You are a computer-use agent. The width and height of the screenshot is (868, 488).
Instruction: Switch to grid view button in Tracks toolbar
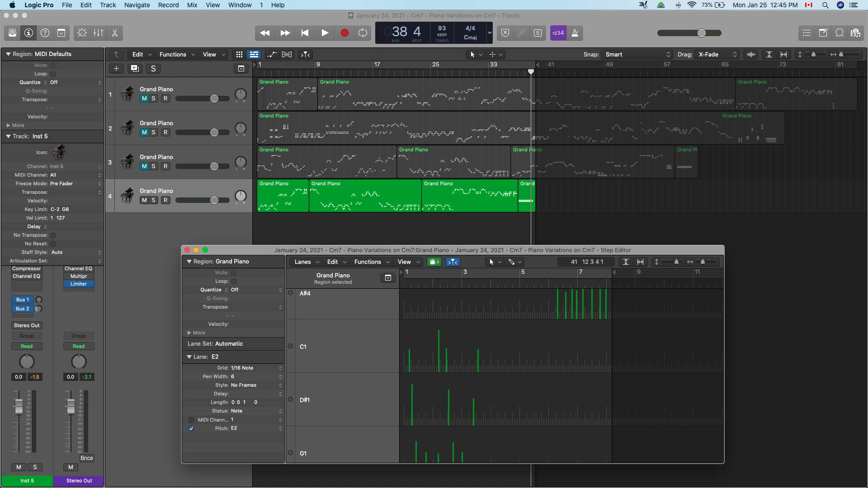pyautogui.click(x=239, y=54)
